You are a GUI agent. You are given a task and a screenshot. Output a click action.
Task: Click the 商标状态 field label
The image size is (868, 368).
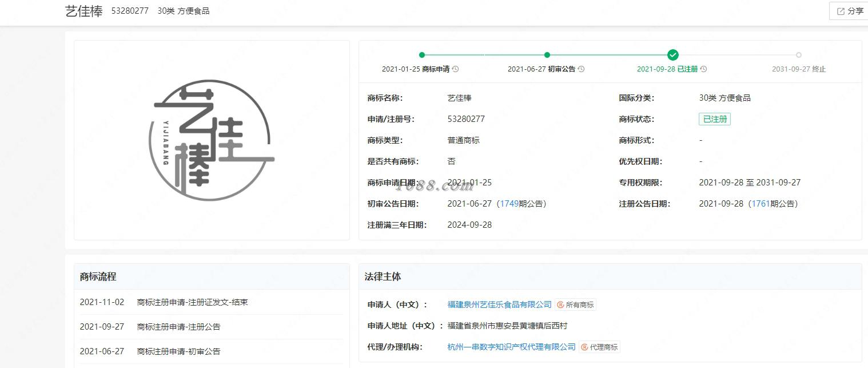636,119
